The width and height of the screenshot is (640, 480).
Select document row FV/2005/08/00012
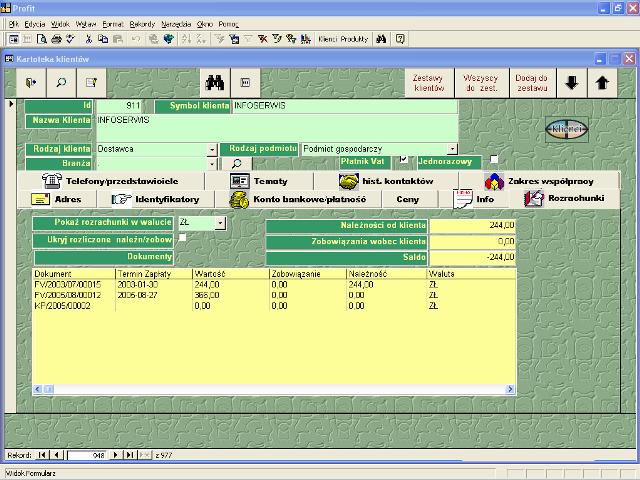point(274,295)
